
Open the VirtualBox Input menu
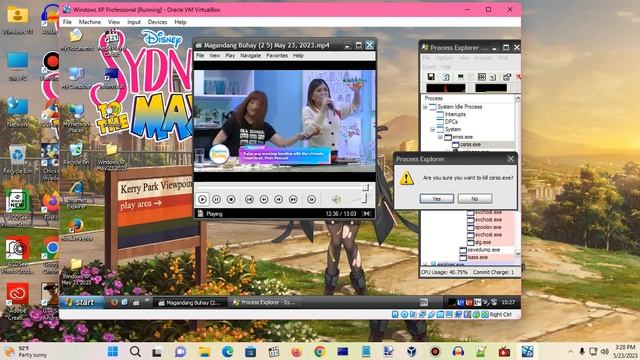pos(134,22)
